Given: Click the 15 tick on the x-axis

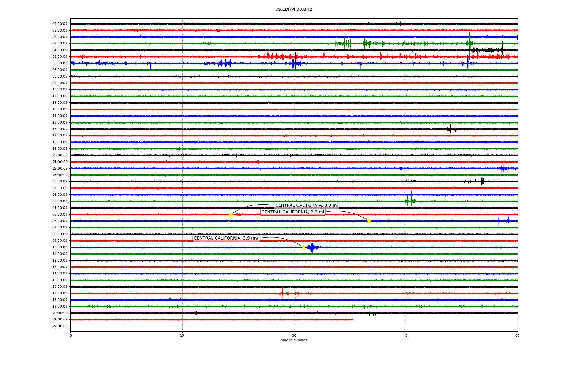Looking at the screenshot, I should (x=182, y=335).
